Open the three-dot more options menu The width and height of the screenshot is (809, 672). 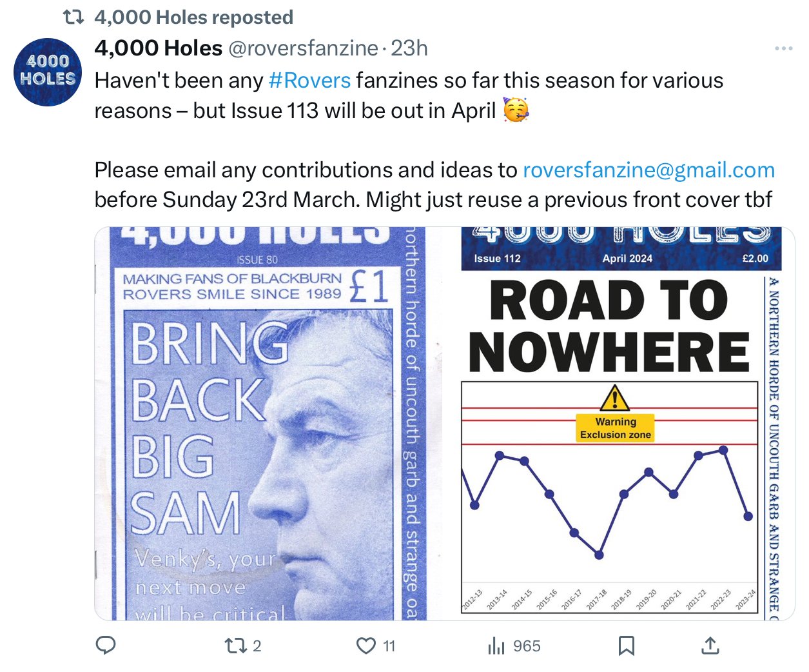click(783, 48)
